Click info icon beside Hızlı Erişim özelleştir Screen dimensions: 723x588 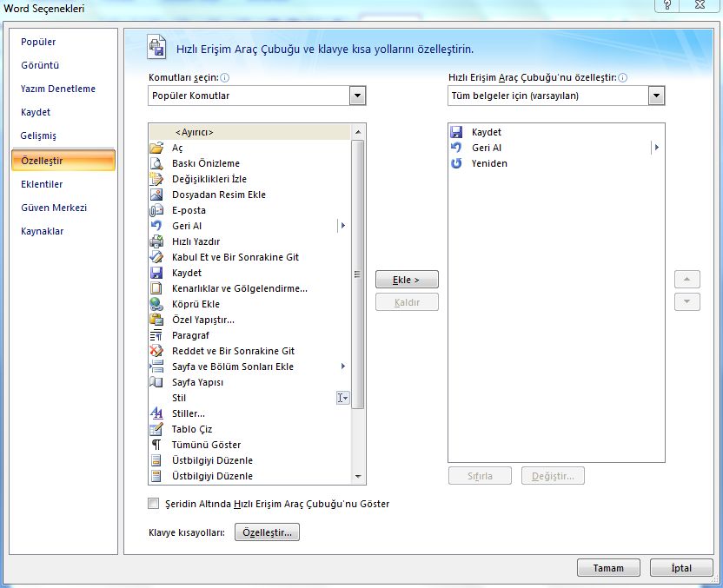coord(622,78)
